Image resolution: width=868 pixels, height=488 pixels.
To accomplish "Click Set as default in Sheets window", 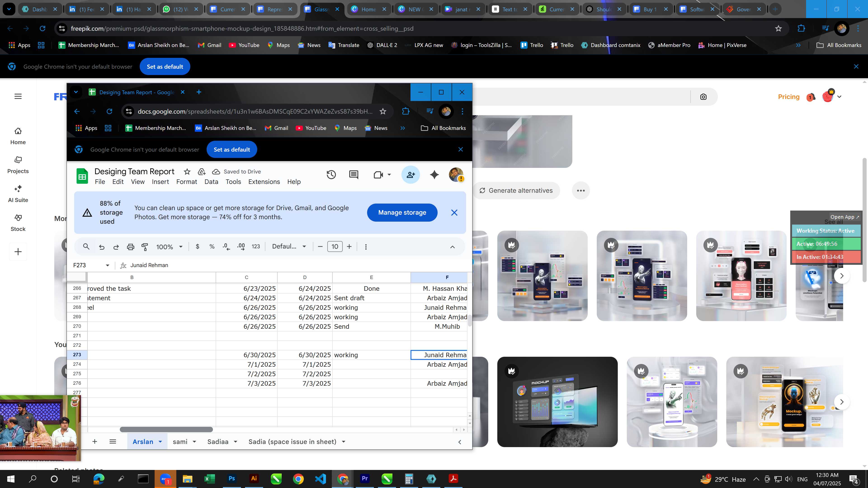I will click(x=232, y=150).
